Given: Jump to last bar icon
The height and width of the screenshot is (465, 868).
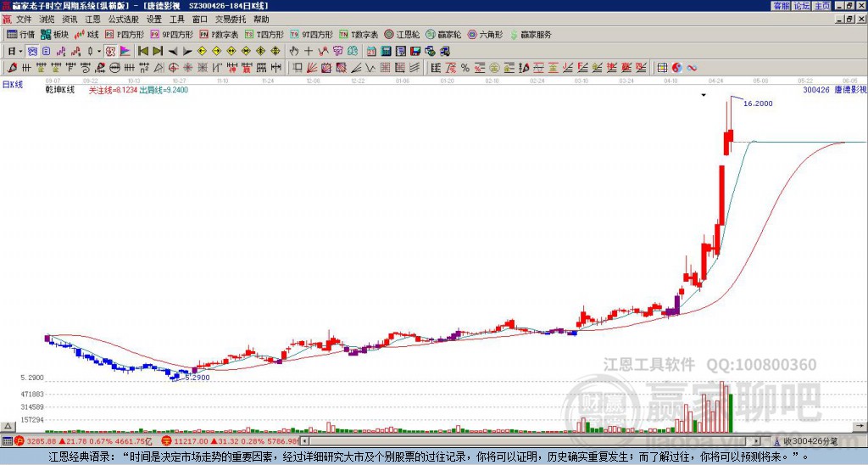Looking at the screenshot, I should click(158, 52).
